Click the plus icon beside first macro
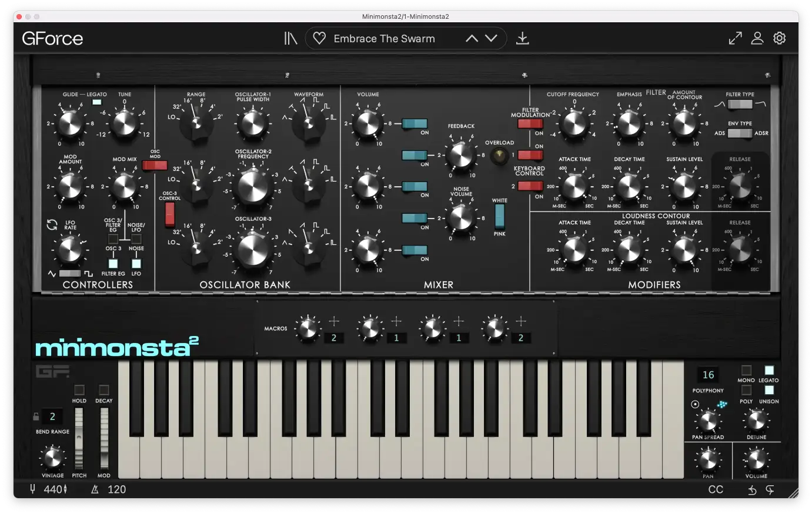812x514 pixels. [334, 321]
